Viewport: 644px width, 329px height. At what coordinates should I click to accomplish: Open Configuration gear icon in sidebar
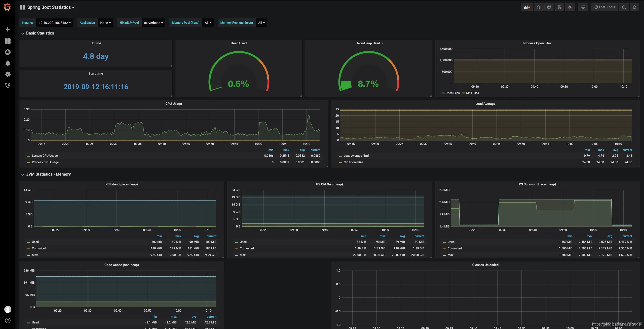pos(8,74)
